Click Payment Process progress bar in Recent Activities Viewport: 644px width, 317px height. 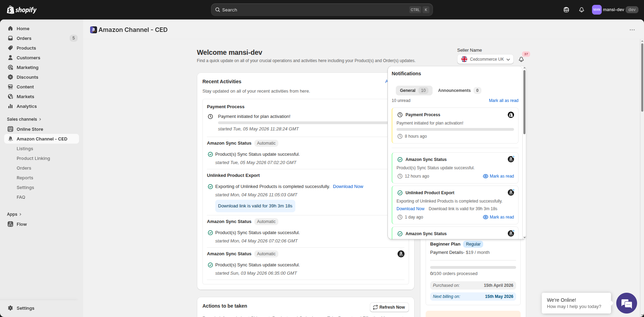pyautogui.click(x=303, y=123)
